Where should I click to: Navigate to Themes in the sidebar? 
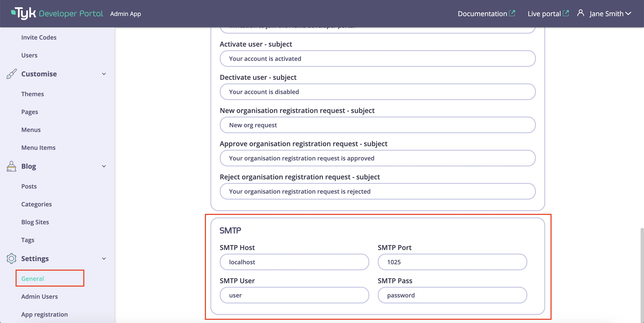(x=33, y=94)
